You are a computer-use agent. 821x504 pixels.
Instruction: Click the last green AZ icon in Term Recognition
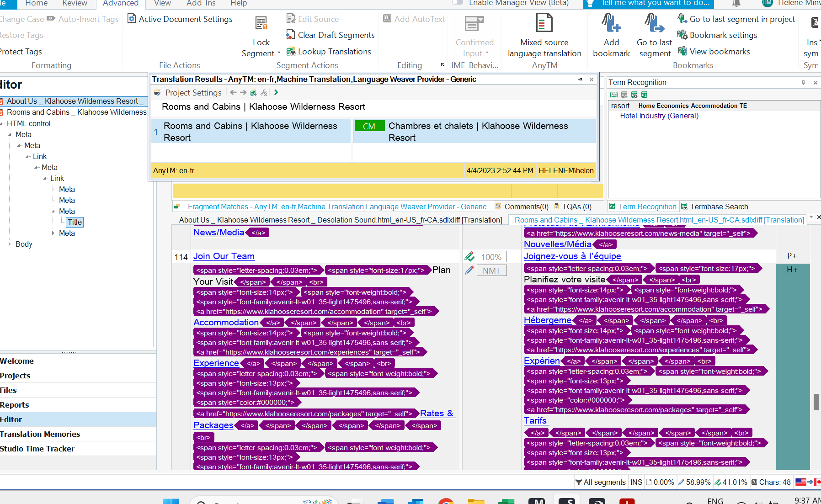644,95
